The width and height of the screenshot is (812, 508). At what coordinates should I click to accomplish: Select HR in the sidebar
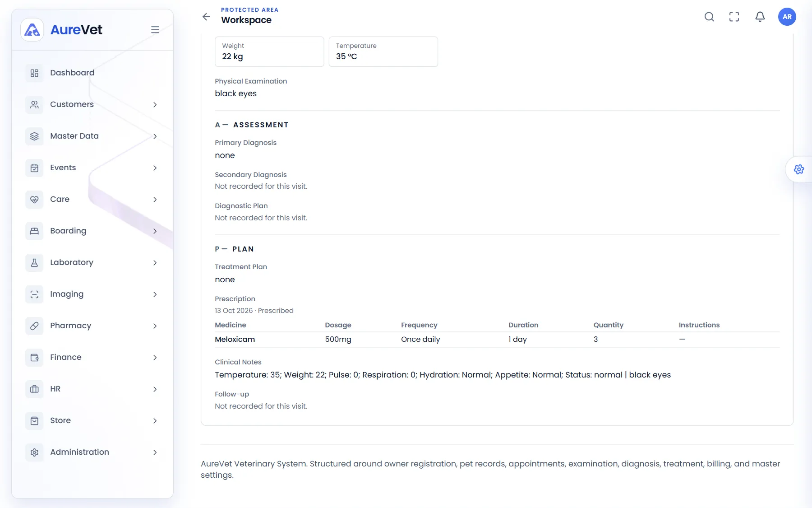[x=92, y=389]
